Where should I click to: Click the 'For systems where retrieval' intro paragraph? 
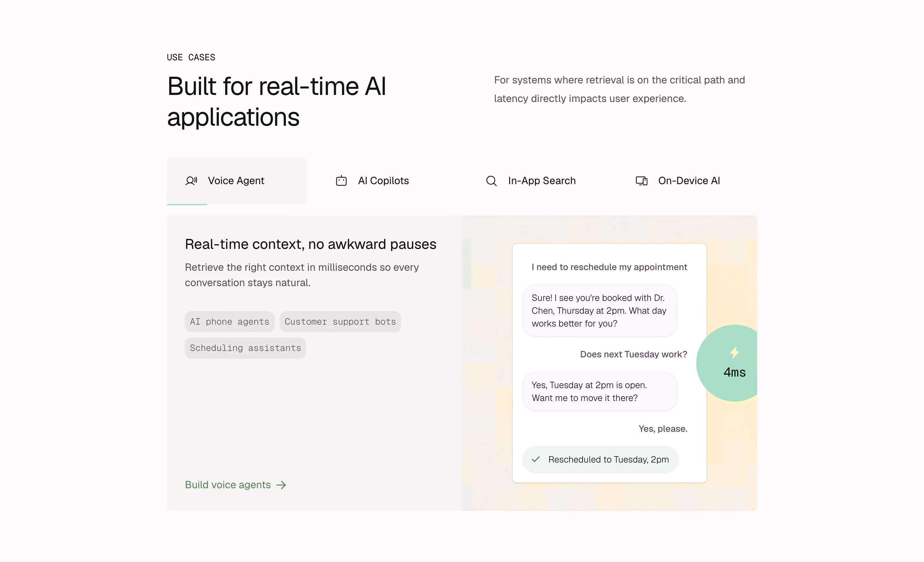tap(620, 89)
